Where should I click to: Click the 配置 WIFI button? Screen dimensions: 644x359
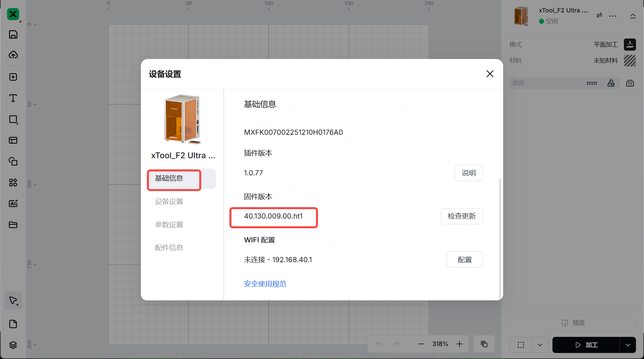click(x=465, y=260)
